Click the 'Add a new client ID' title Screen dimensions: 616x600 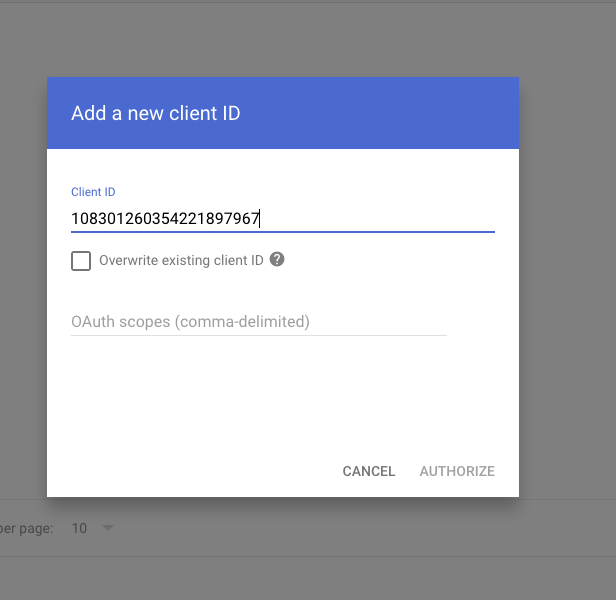click(x=156, y=113)
